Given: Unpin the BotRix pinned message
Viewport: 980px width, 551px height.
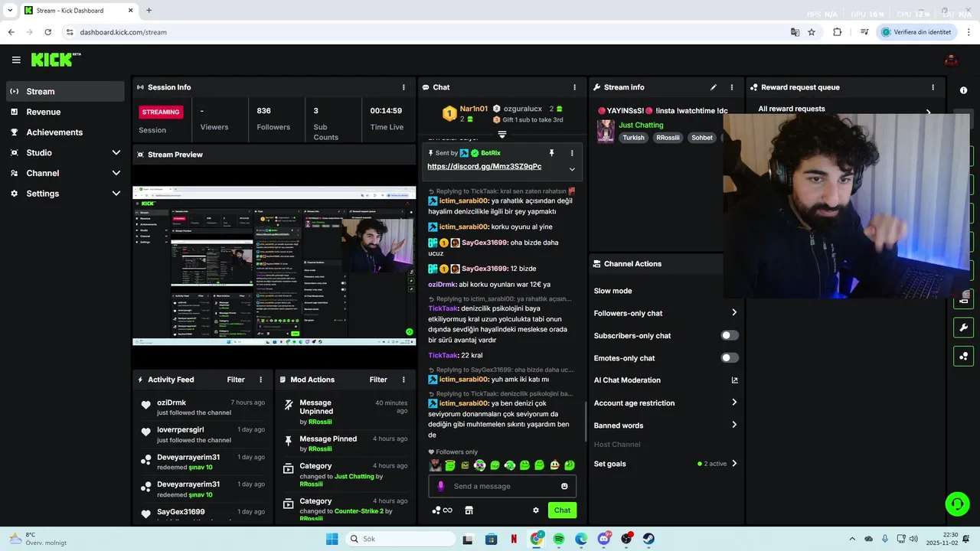Looking at the screenshot, I should tap(551, 153).
